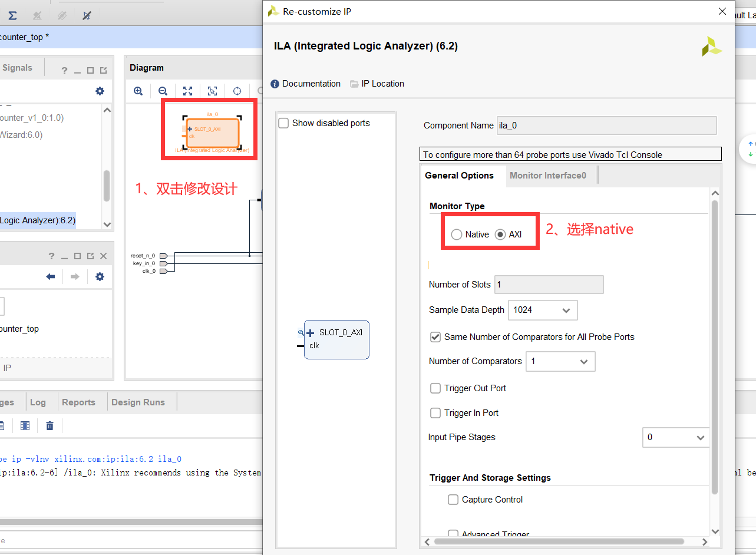Enable the Capture Control checkbox

pos(453,500)
